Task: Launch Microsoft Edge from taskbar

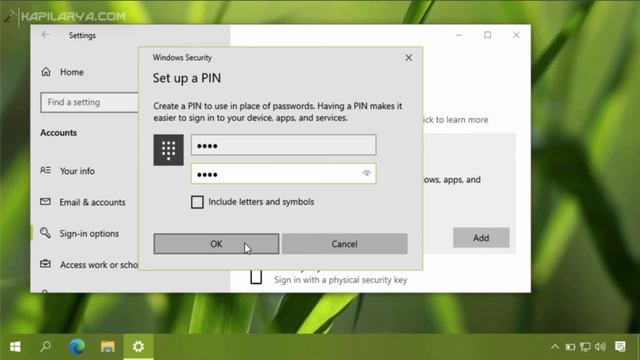Action: 77,347
